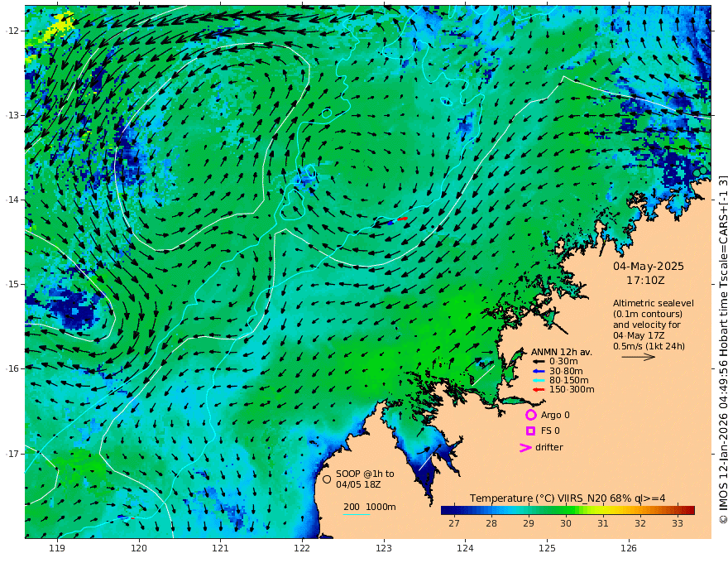Click the '(0.1m contours)' legend text

(648, 314)
